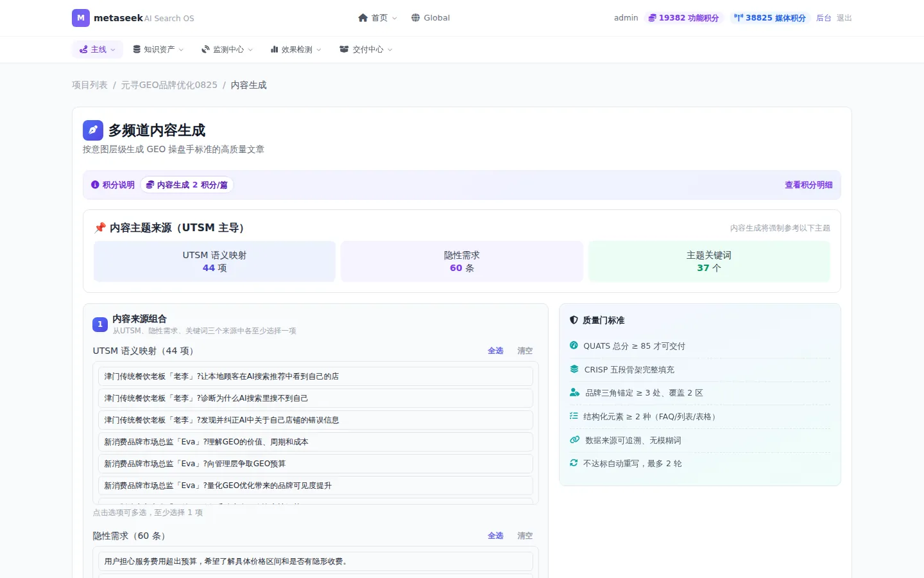This screenshot has height=578, width=924.
Task: Open the 交付中心 menu
Action: [366, 49]
